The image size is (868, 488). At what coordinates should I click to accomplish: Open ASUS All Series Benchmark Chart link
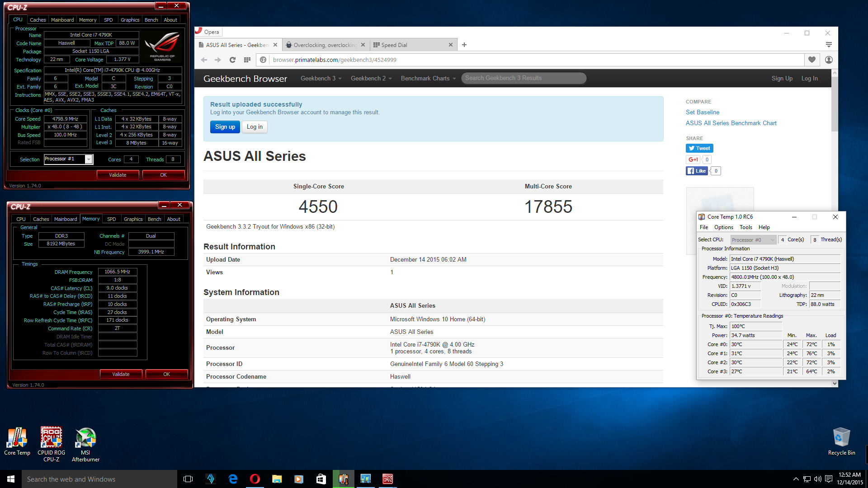[731, 123]
